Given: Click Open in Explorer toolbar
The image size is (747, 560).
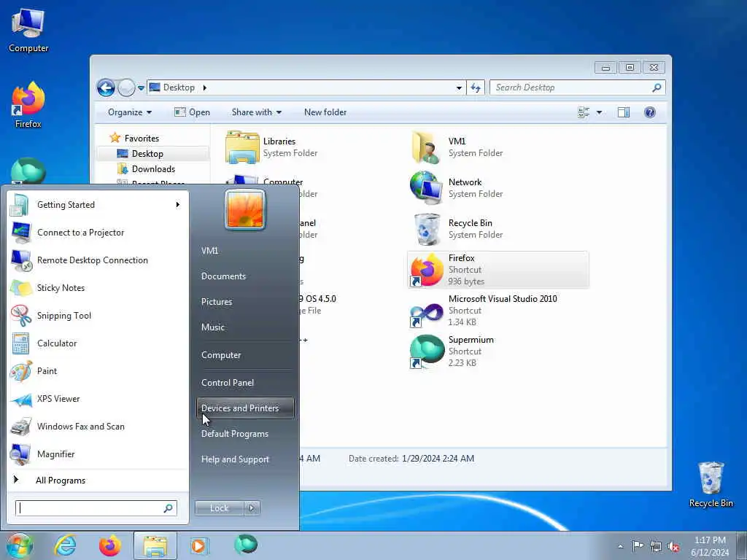Looking at the screenshot, I should point(192,112).
